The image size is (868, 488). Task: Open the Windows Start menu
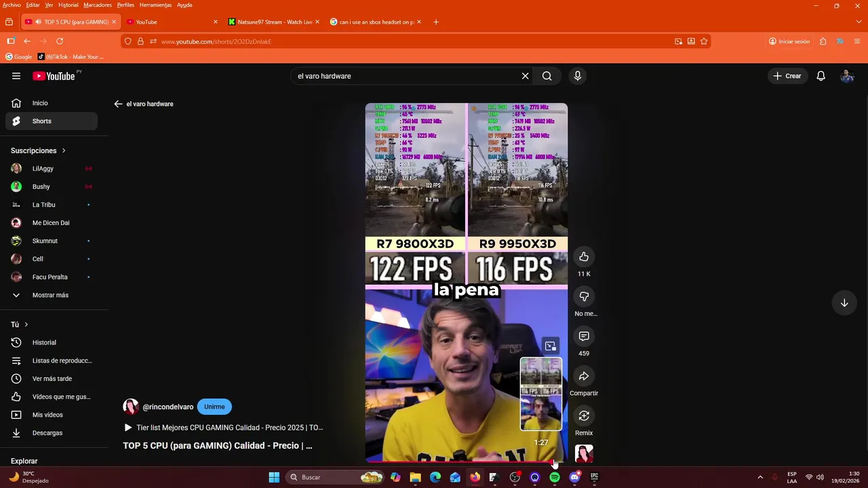274,477
